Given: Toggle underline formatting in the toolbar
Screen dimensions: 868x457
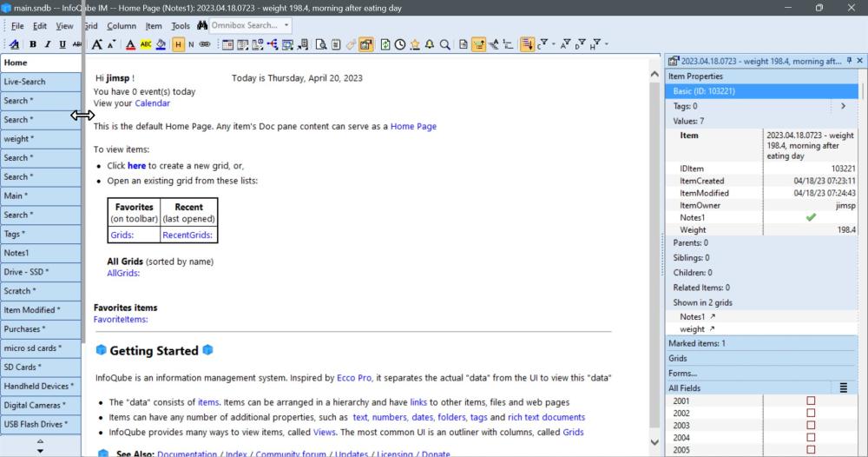Looking at the screenshot, I should pyautogui.click(x=62, y=44).
